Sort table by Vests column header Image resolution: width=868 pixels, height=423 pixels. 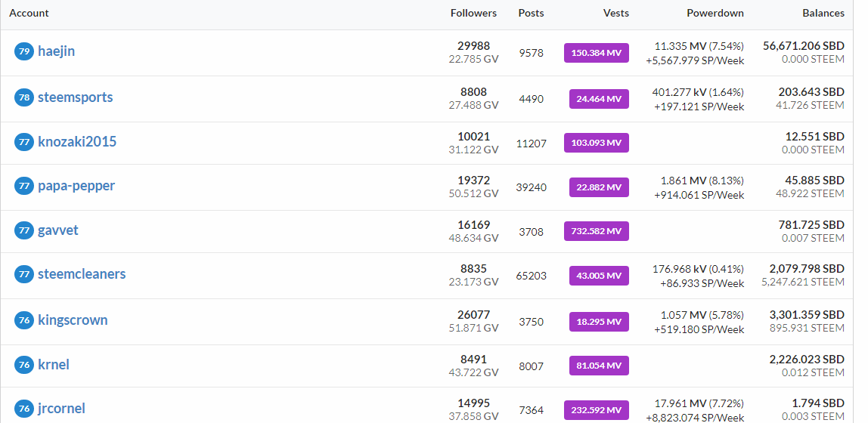point(615,14)
